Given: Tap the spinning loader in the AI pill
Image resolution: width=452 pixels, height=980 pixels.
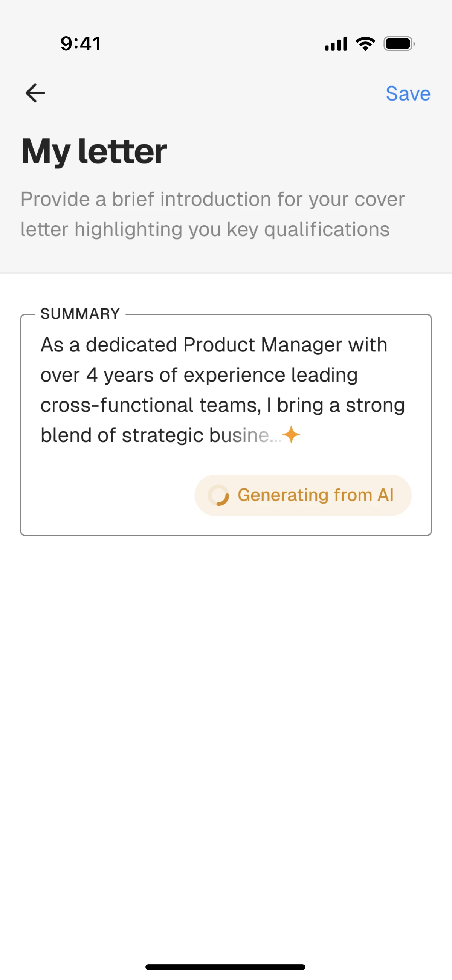Looking at the screenshot, I should coord(220,495).
